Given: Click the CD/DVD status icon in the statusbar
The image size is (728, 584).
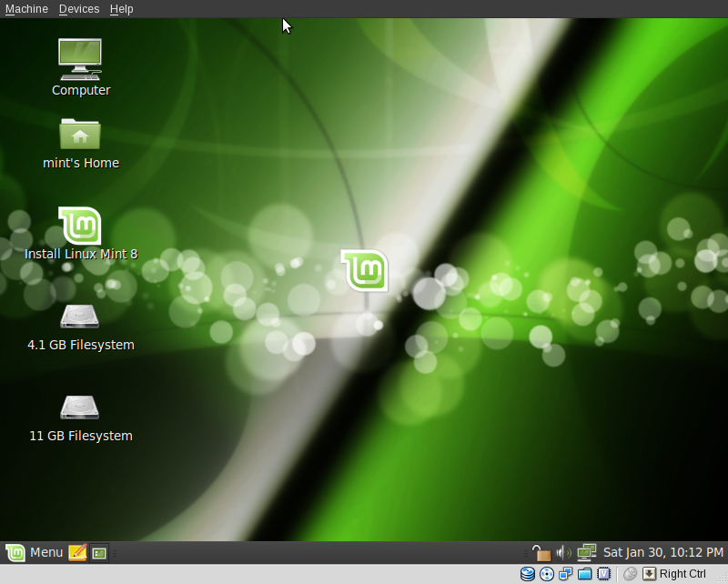Looking at the screenshot, I should [x=547, y=573].
